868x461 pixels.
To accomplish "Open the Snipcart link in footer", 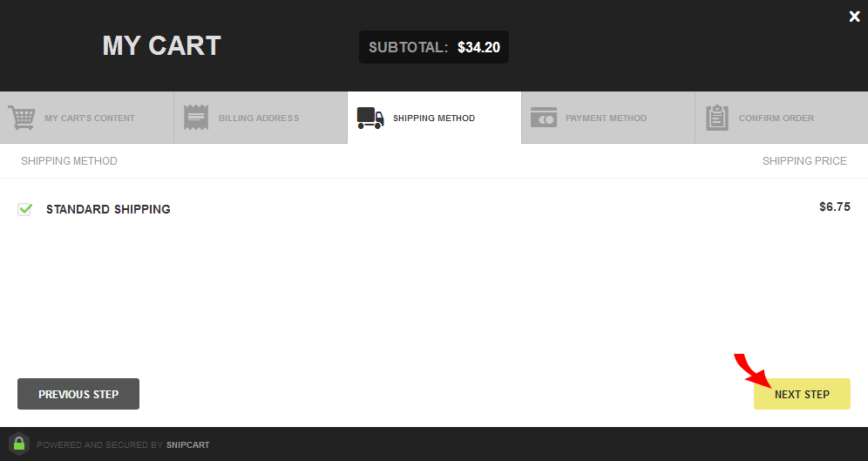I will click(187, 445).
